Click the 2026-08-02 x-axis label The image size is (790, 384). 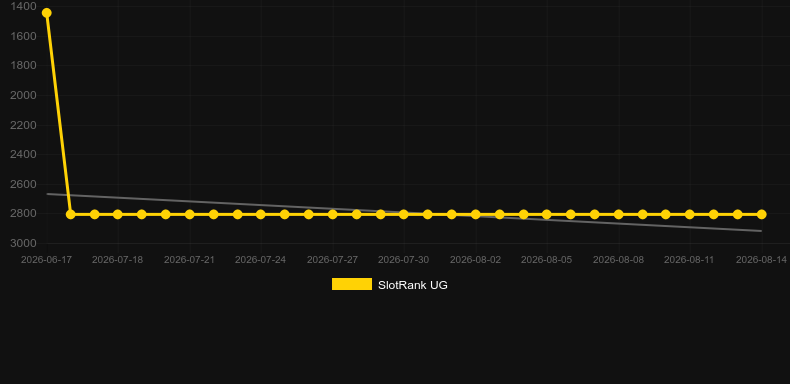[475, 260]
